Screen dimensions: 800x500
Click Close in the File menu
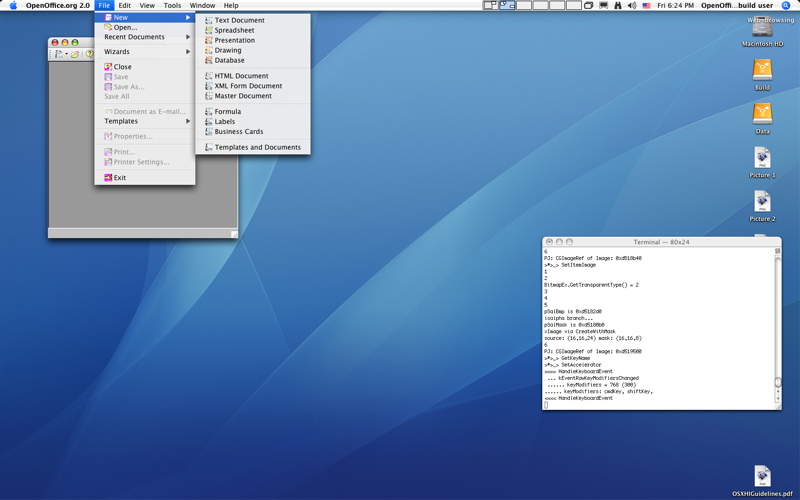(x=144, y=67)
